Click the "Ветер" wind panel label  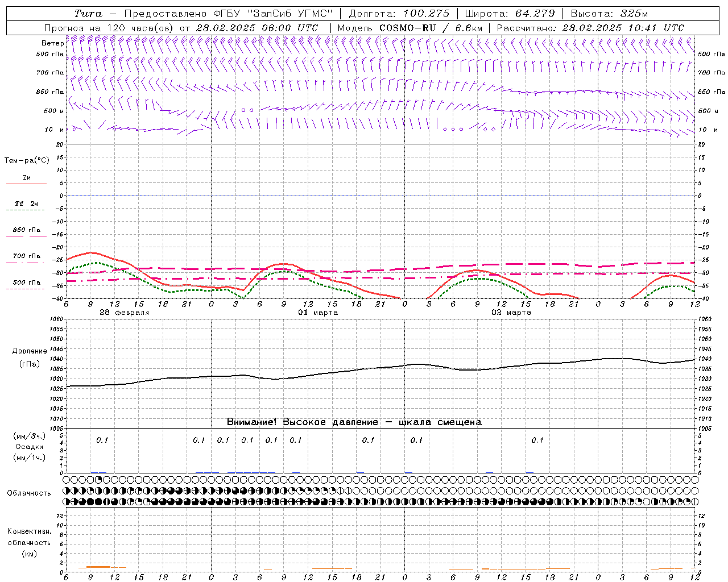coord(52,43)
